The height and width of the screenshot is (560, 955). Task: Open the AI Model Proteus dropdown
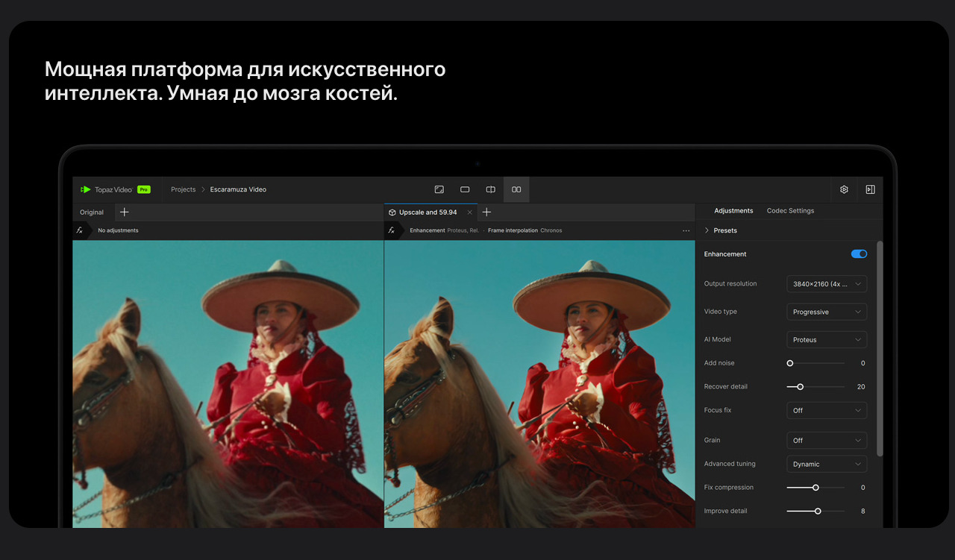point(827,340)
